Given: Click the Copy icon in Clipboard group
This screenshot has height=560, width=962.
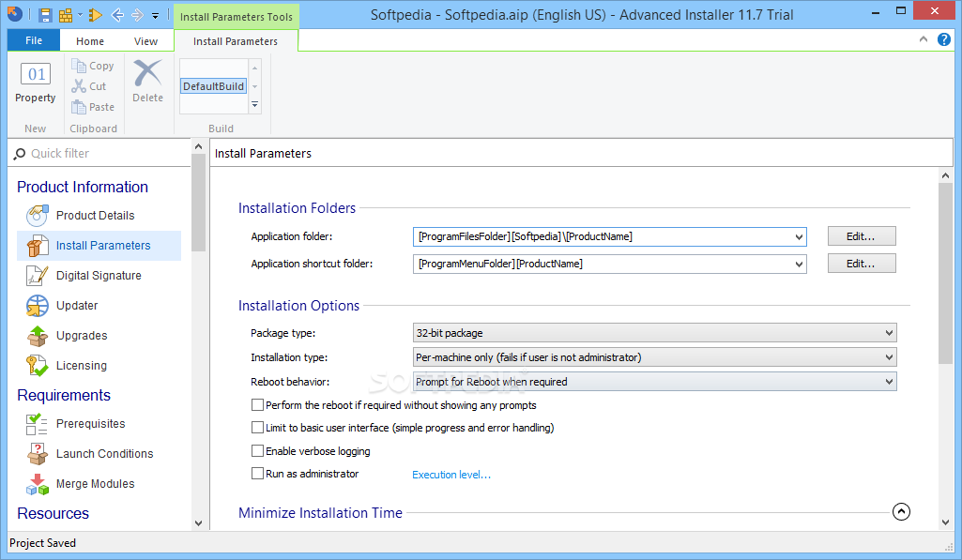Looking at the screenshot, I should (x=79, y=65).
